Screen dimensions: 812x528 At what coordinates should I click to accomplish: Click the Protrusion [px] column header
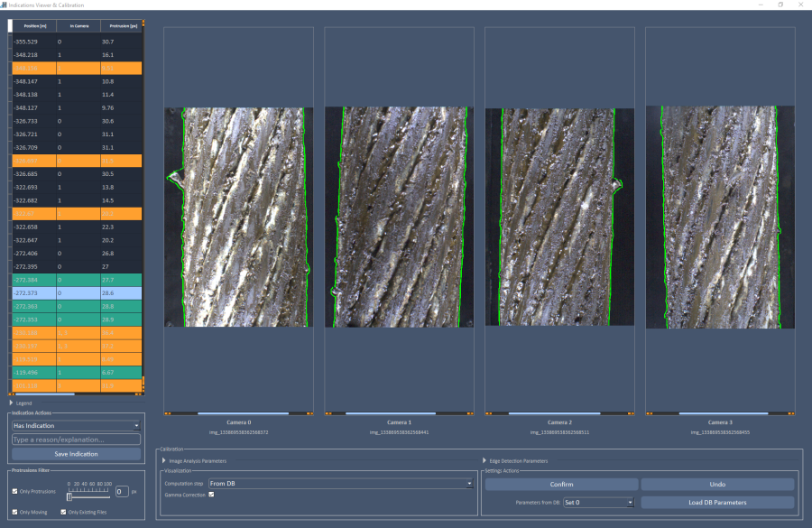119,26
